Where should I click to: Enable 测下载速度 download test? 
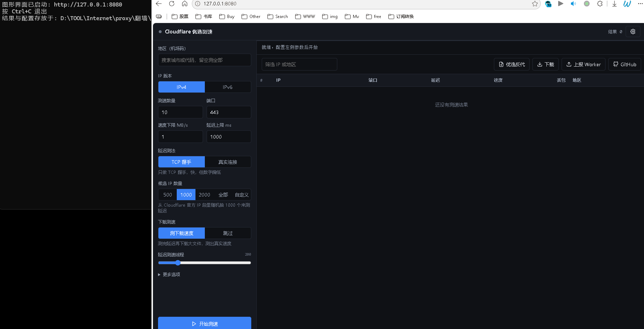click(181, 233)
